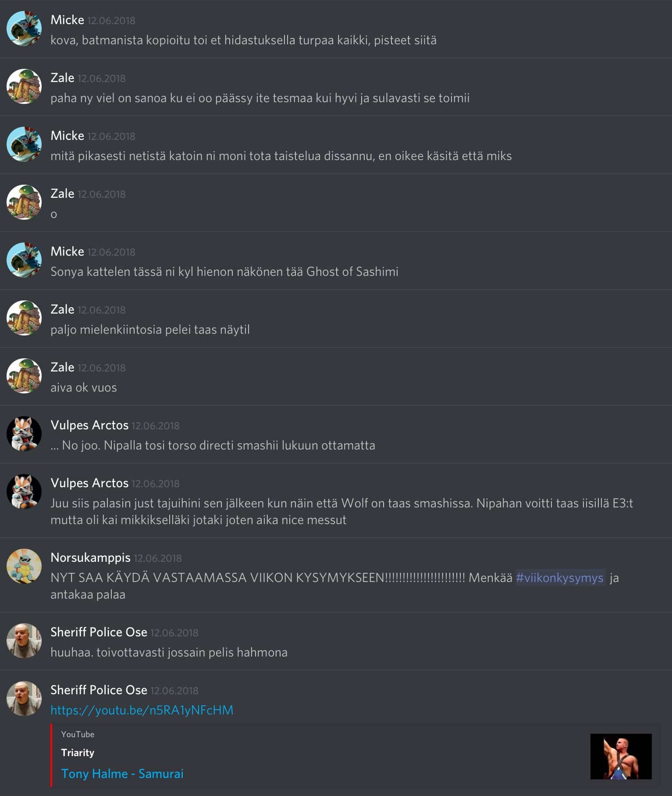The height and width of the screenshot is (796, 672).
Task: Open Zale's avatar next to 'paha ny viel' message
Action: pyautogui.click(x=24, y=86)
